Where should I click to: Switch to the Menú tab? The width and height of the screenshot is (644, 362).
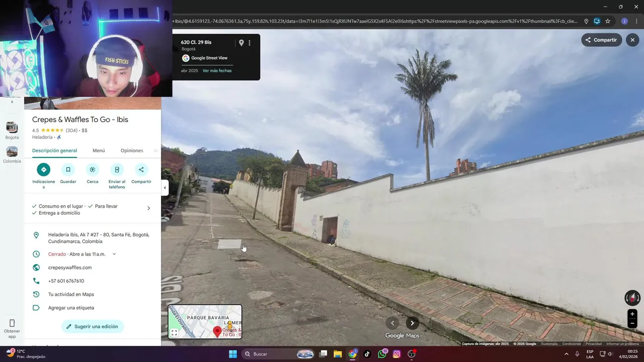(99, 151)
